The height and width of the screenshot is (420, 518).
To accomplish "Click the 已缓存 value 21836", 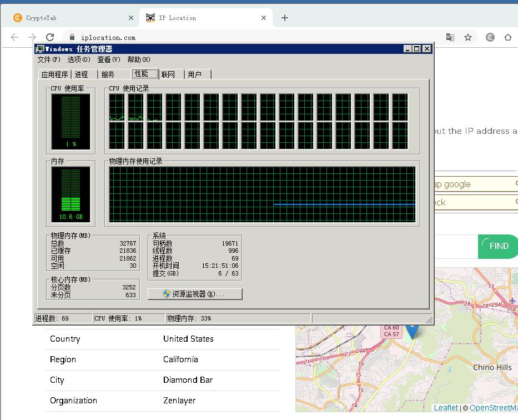I will tap(128, 251).
